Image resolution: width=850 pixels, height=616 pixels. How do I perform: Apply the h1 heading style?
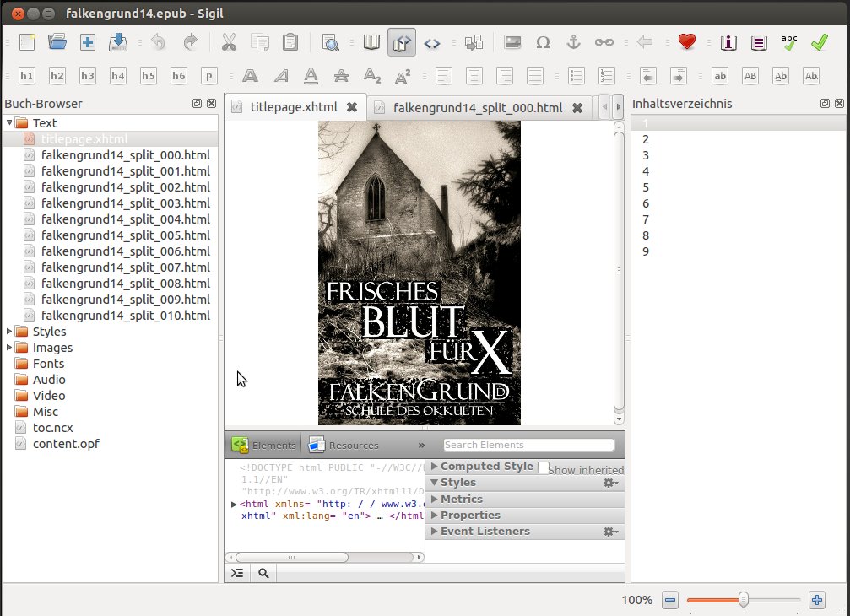pos(27,76)
